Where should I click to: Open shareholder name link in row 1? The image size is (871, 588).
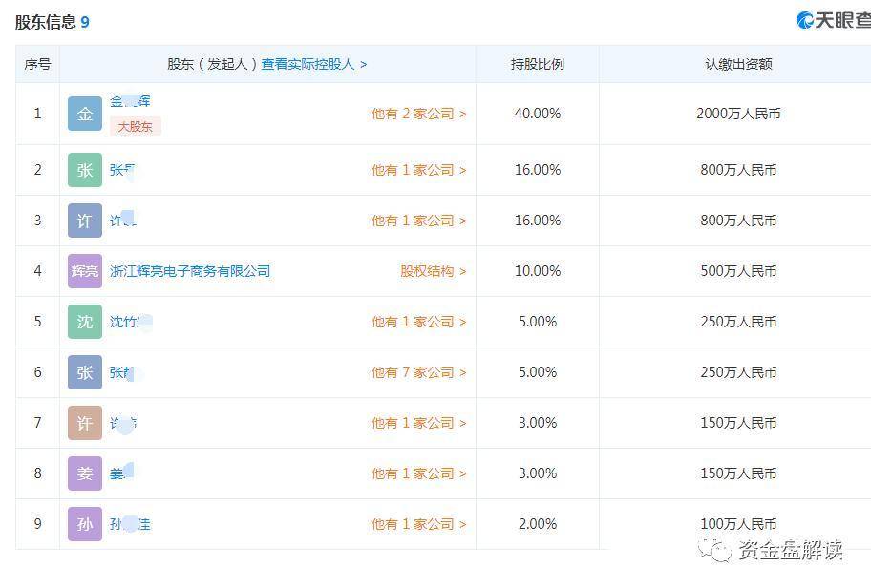(130, 101)
